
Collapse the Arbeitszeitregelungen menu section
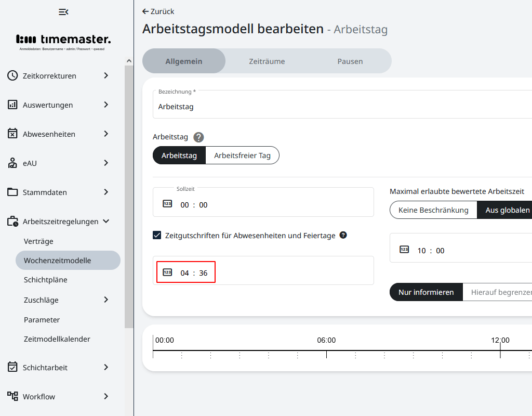[x=106, y=221]
